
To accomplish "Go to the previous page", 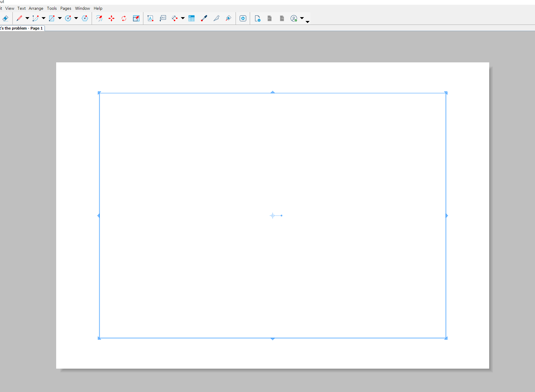I will [x=270, y=18].
